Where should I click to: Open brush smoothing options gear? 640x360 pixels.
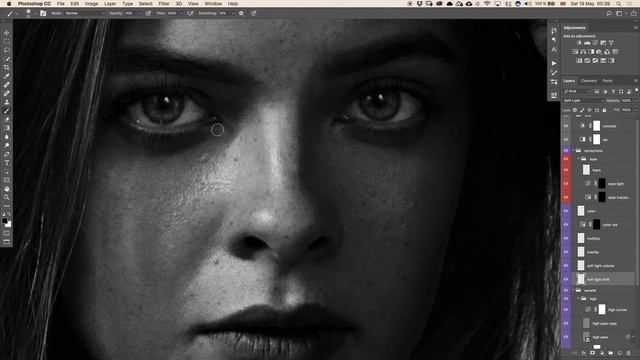tap(241, 13)
